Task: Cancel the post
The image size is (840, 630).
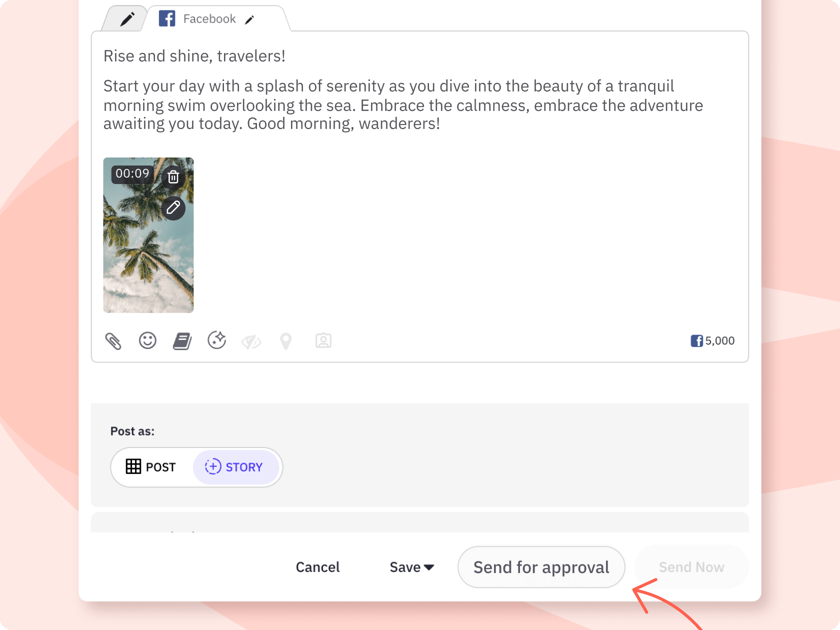Action: click(317, 567)
